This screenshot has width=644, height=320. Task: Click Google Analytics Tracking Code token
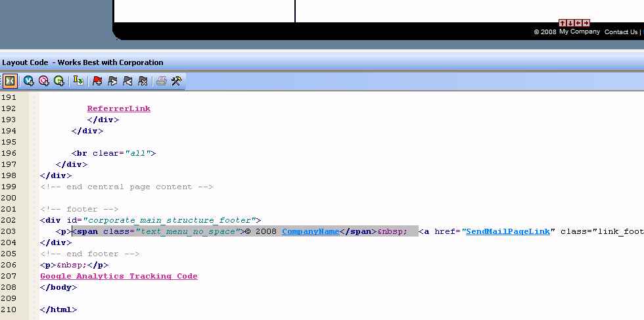click(118, 276)
